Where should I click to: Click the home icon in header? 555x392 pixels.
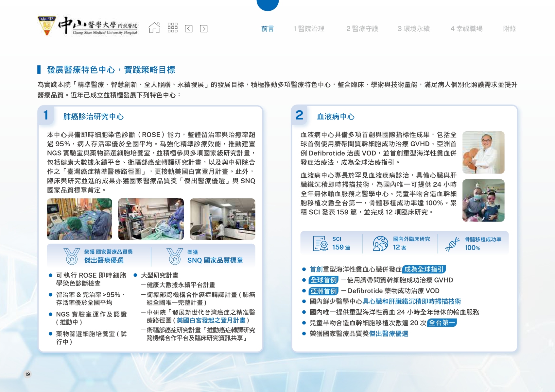pos(154,28)
